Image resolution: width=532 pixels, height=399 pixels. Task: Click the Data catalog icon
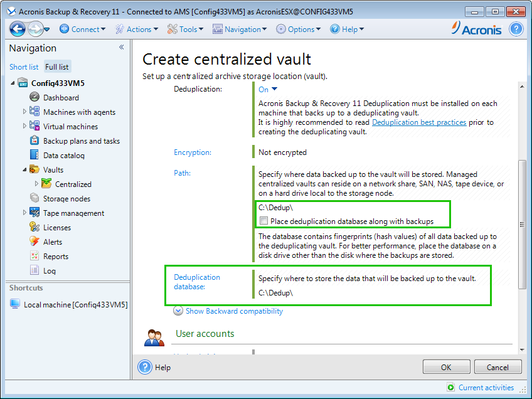35,155
